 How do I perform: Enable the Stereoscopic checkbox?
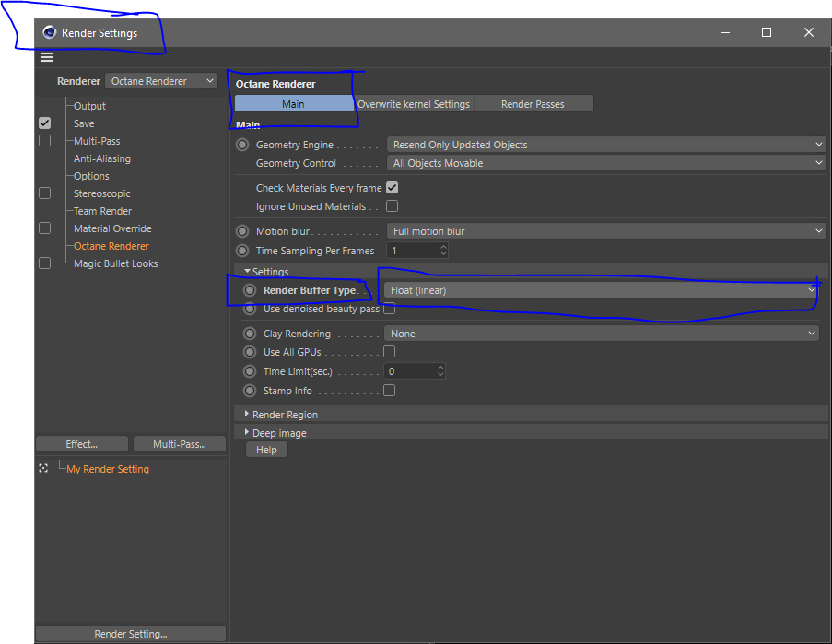45,193
